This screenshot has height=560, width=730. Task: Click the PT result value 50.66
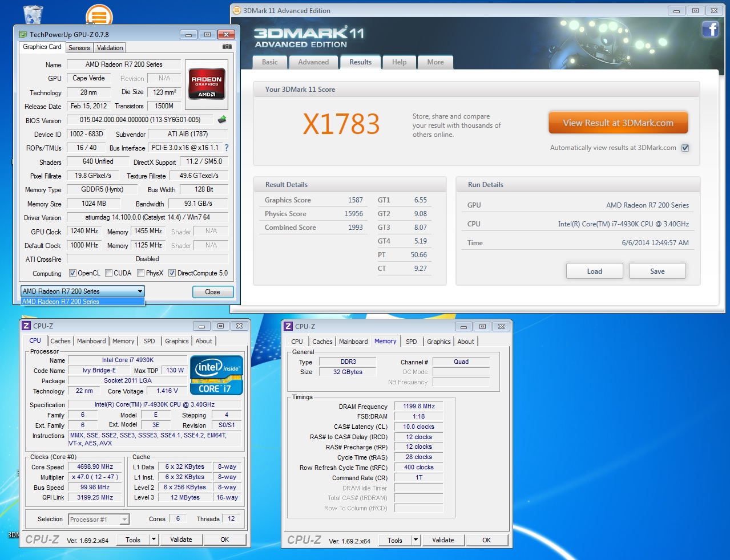(x=419, y=255)
